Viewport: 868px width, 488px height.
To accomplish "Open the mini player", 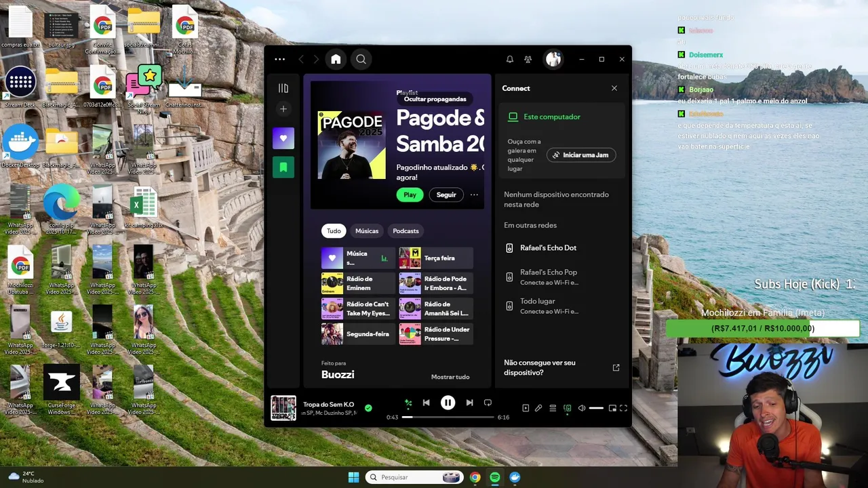I will pos(612,408).
